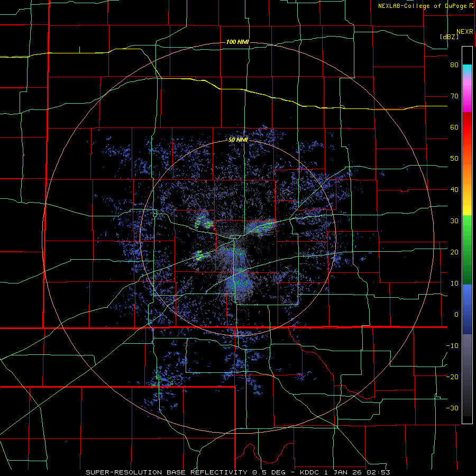The width and height of the screenshot is (476, 476).
Task: Click the 0 dBZ scale value
Action: 456,315
